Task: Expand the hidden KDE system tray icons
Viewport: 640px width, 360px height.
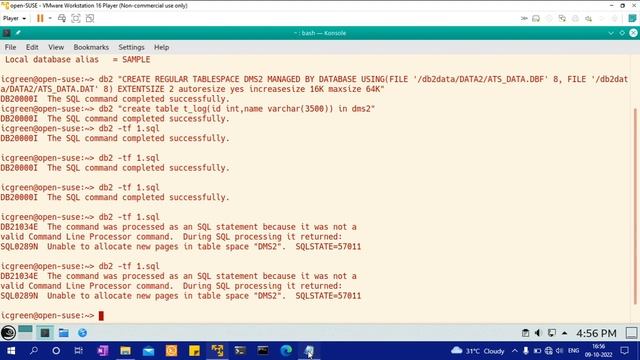Action: point(564,333)
